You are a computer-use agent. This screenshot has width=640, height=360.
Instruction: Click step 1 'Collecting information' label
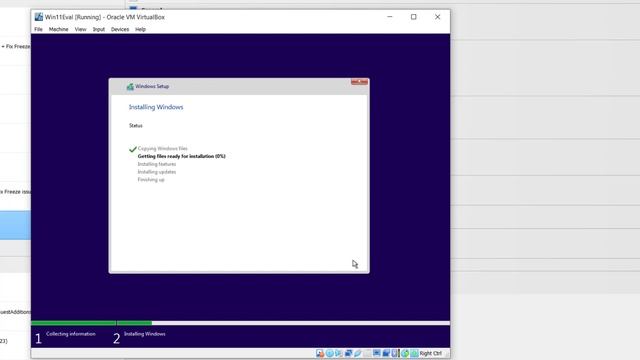point(71,334)
